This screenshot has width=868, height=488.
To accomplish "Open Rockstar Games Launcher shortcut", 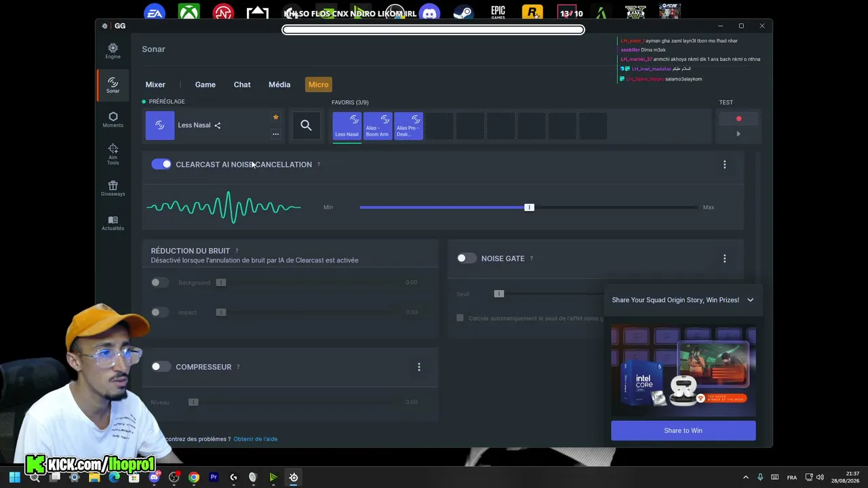I will click(532, 12).
